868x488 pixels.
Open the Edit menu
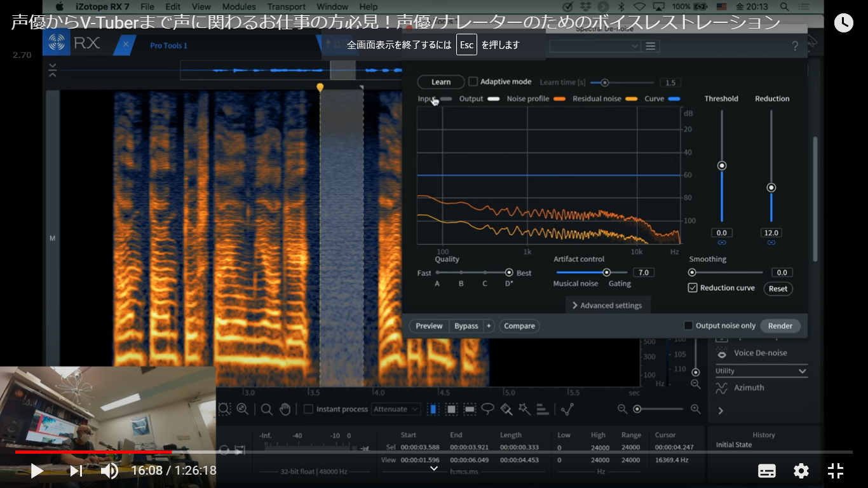tap(173, 6)
